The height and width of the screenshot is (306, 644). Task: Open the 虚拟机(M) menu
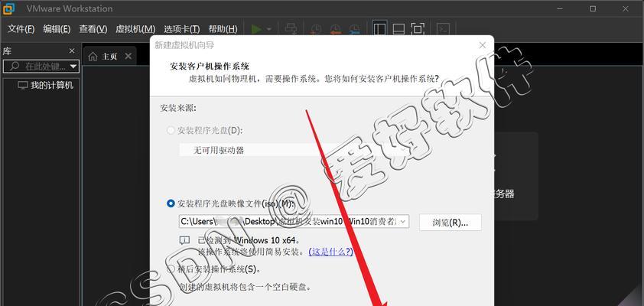click(135, 29)
